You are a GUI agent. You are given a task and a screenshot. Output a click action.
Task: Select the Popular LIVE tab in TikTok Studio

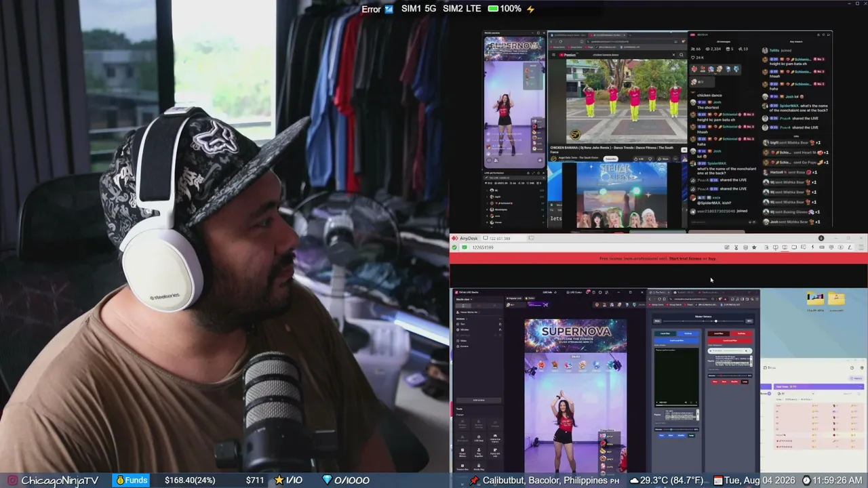[x=515, y=298]
